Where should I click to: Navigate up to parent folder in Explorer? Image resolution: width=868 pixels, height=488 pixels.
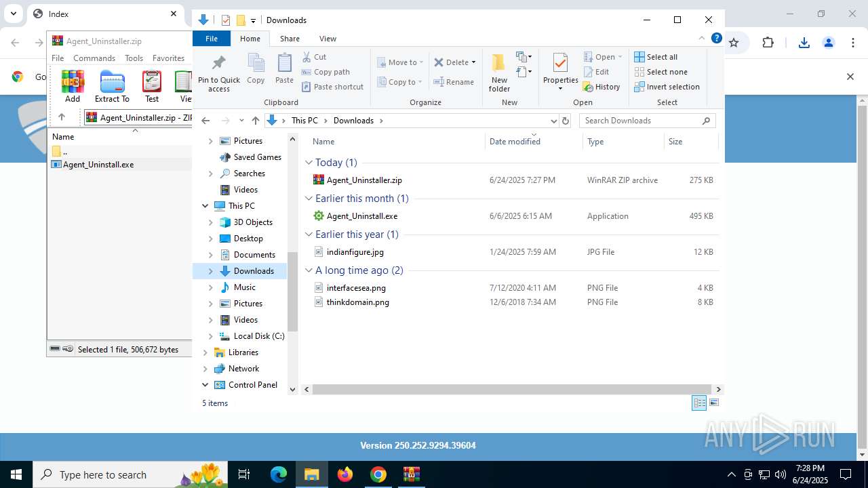pos(256,121)
